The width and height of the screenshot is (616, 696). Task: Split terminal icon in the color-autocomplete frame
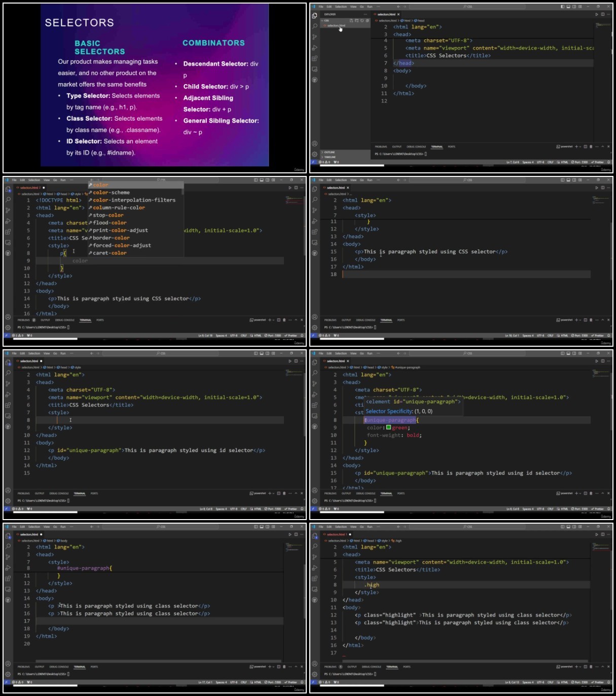pyautogui.click(x=279, y=320)
